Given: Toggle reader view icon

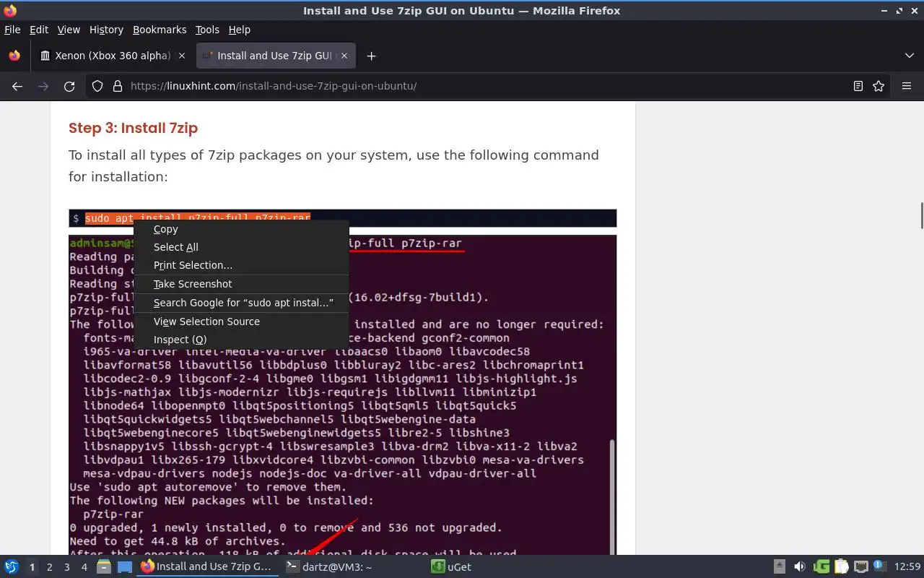Looking at the screenshot, I should (858, 86).
